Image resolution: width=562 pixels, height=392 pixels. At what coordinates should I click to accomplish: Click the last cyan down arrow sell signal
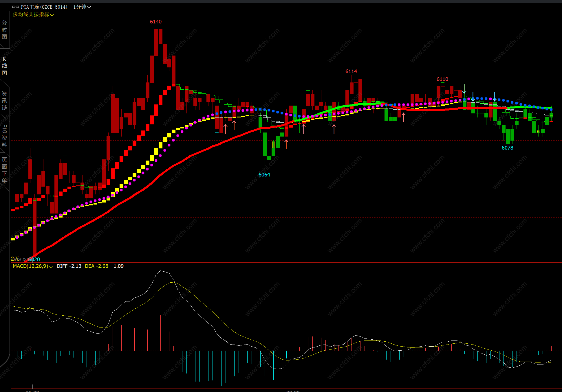click(x=495, y=96)
